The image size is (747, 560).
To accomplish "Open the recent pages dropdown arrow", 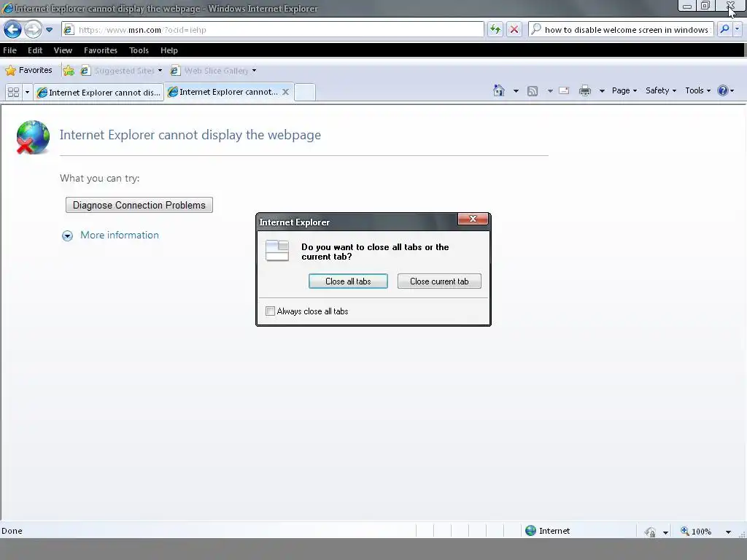I will click(49, 30).
